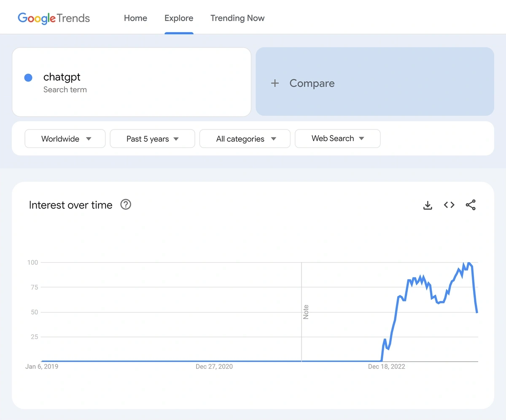Click the Interest over time heading

coord(71,205)
